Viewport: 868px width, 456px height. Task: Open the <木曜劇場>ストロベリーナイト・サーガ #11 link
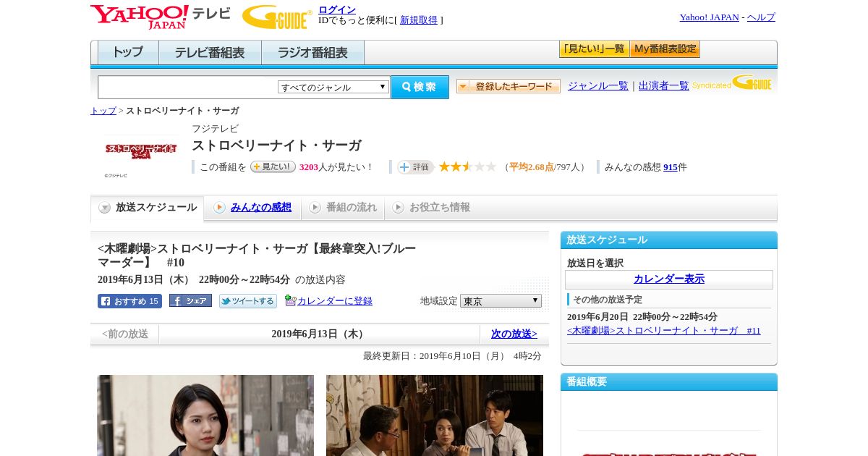tap(664, 331)
